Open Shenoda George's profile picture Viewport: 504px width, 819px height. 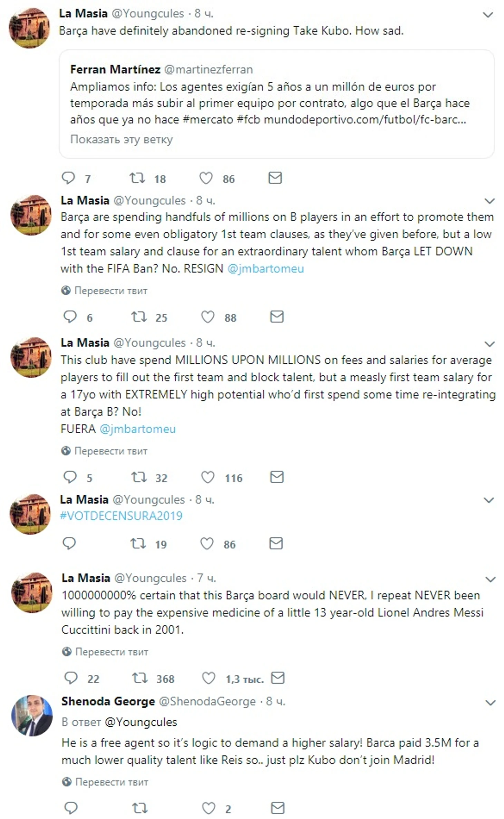click(32, 715)
